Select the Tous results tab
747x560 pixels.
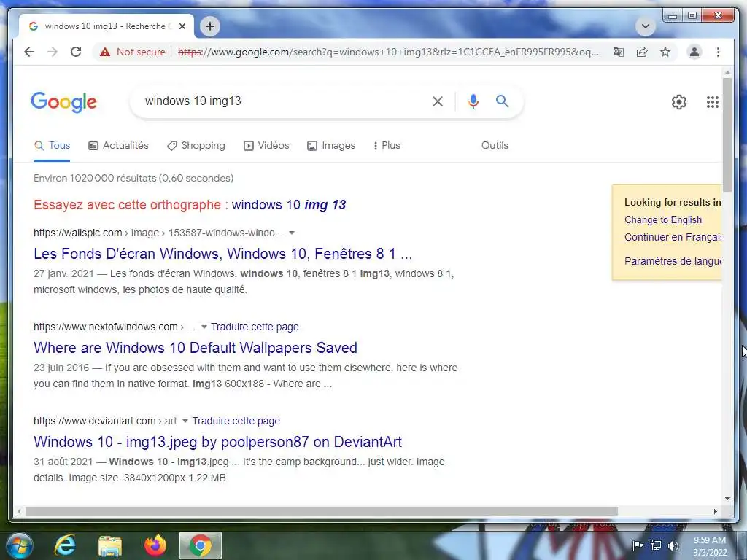[52, 146]
